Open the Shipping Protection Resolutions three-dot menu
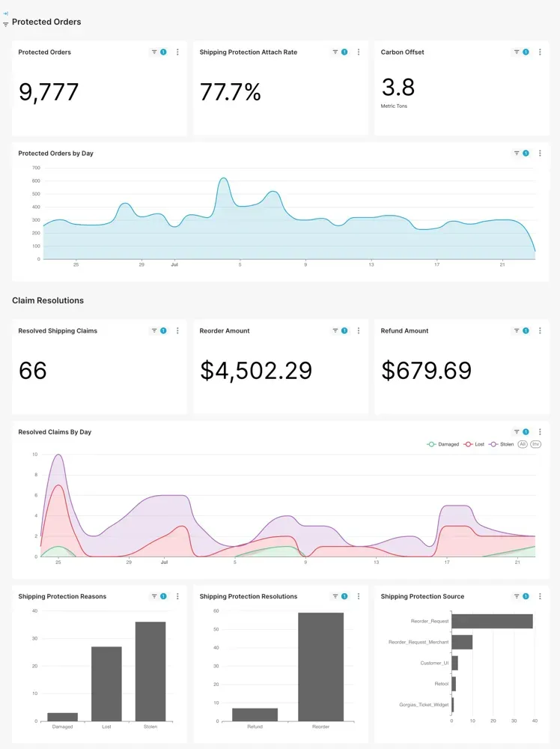The height and width of the screenshot is (749, 560). pos(359,597)
